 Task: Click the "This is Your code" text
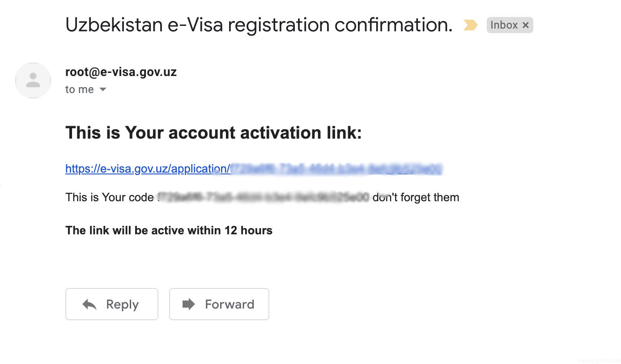[x=109, y=197]
